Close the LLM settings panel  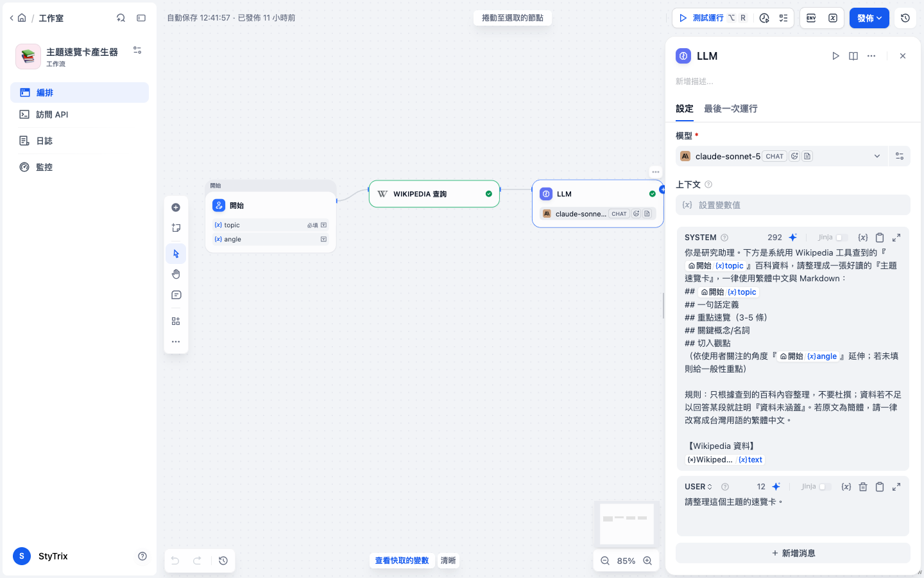903,56
